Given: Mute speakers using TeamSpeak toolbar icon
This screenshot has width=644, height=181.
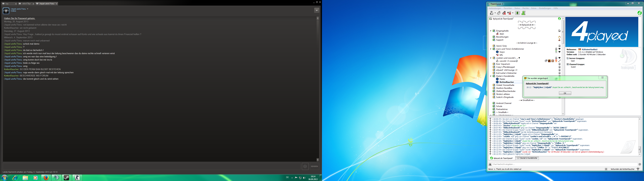Looking at the screenshot, I should [509, 13].
